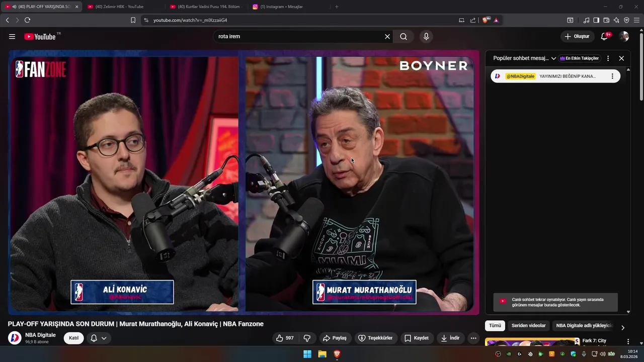Open more actions next to İndir
Screen dimensions: 644x362
[x=473, y=338]
